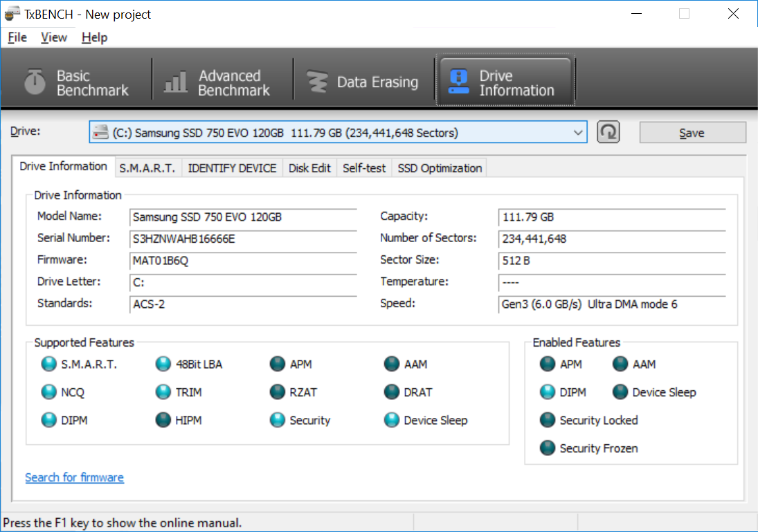The height and width of the screenshot is (532, 758).
Task: Click the DRAT supported feature indicator
Action: [392, 392]
